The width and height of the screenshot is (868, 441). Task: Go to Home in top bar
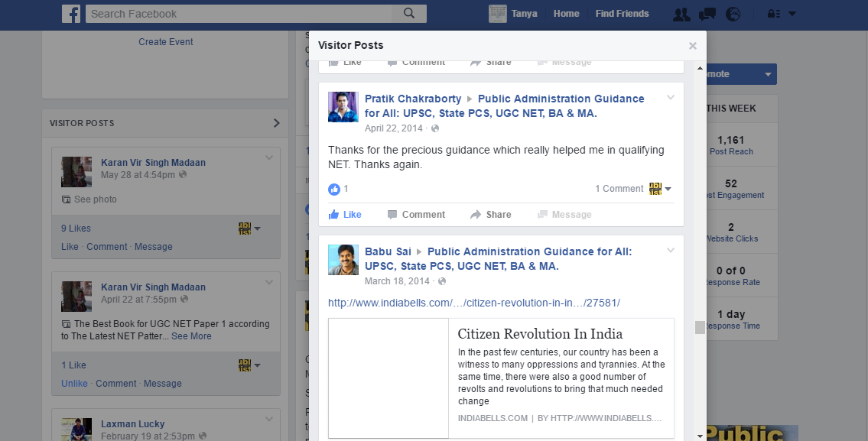[x=567, y=14]
